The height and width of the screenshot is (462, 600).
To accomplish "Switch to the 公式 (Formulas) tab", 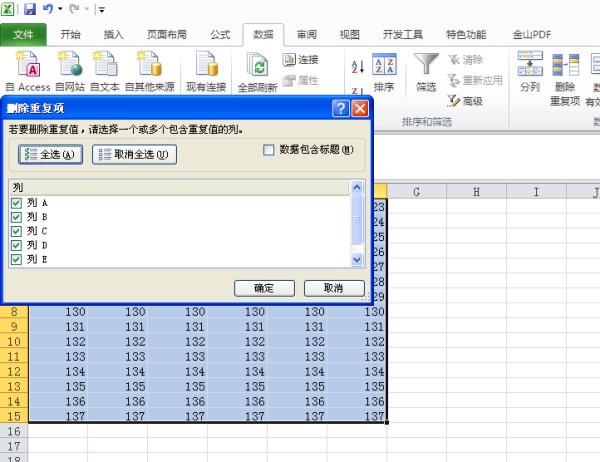I will tap(220, 34).
